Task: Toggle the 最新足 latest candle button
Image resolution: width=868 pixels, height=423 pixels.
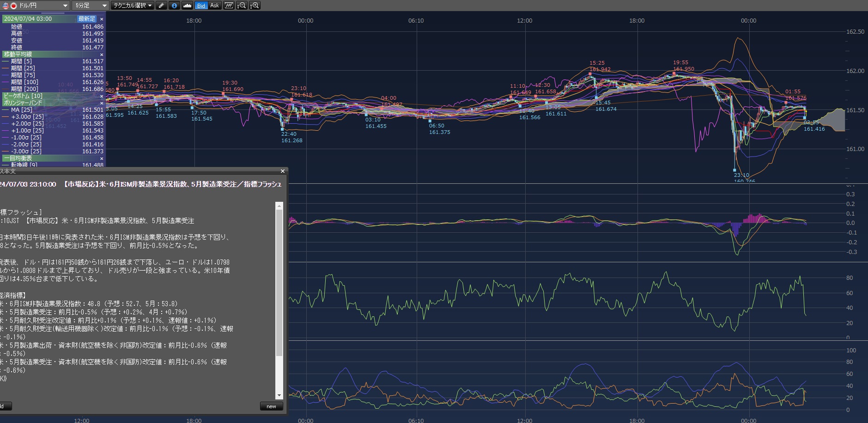Action: (86, 19)
